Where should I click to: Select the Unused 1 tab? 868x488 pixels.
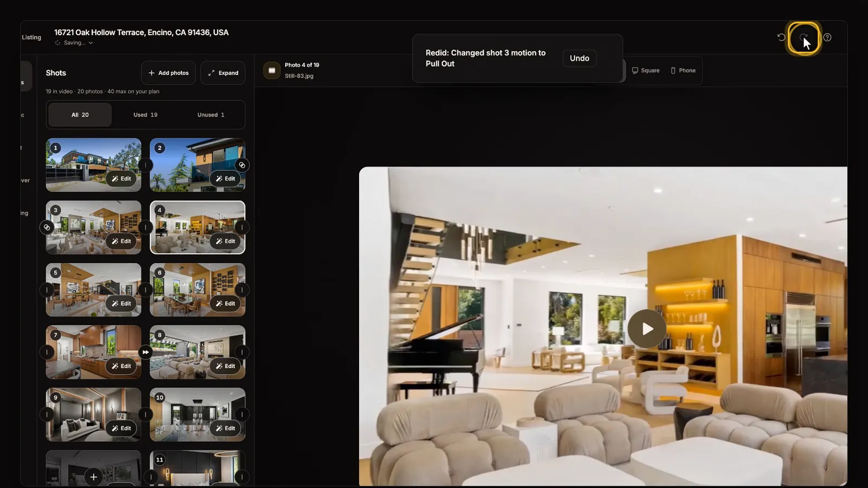click(x=210, y=115)
